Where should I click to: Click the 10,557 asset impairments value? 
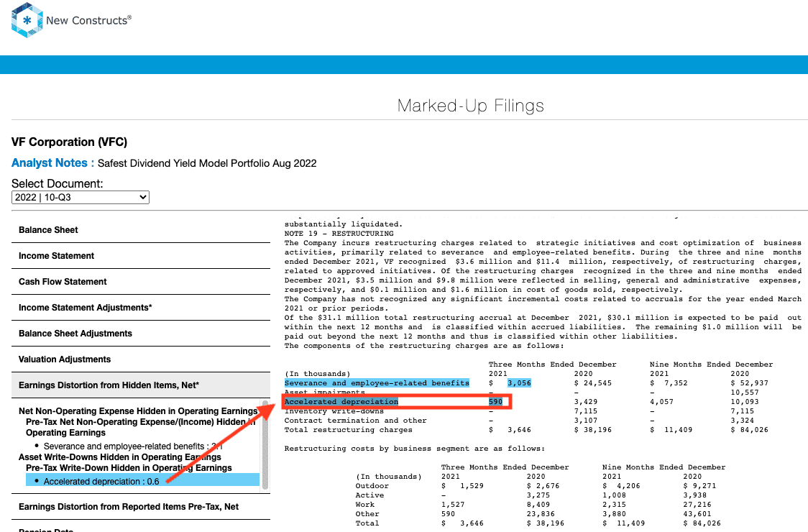[745, 393]
